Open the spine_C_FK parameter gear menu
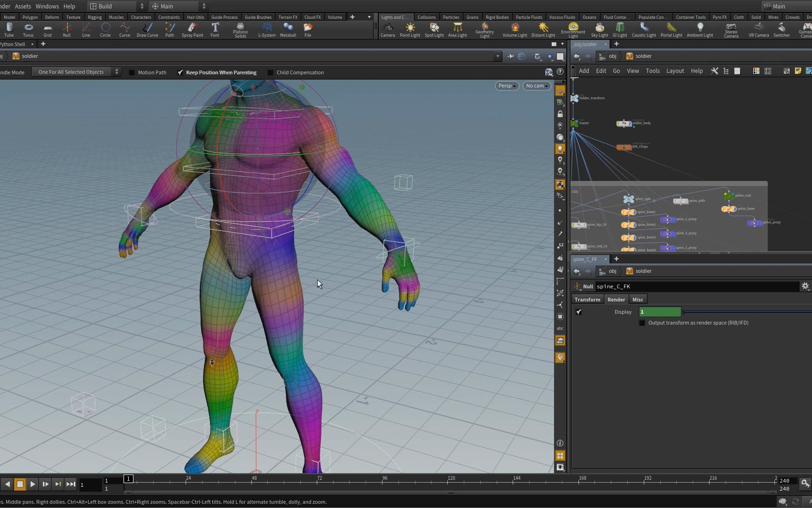Image resolution: width=812 pixels, height=508 pixels. 805,286
